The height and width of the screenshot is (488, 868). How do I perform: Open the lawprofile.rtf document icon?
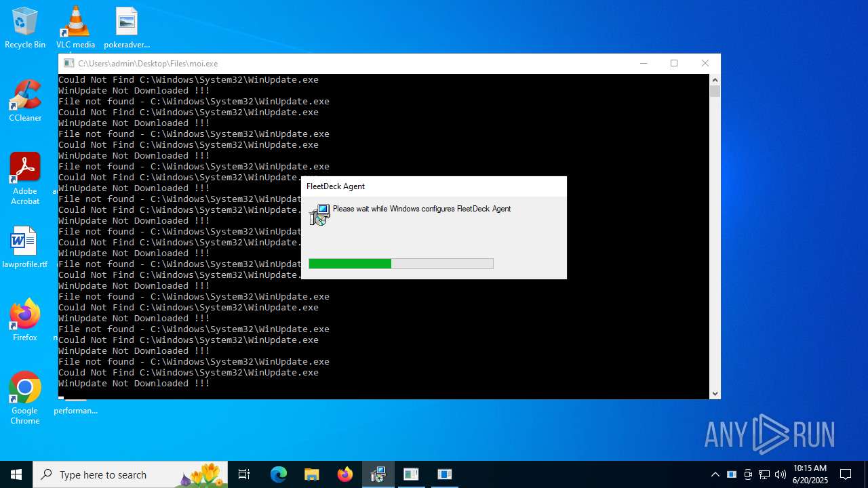pyautogui.click(x=25, y=247)
